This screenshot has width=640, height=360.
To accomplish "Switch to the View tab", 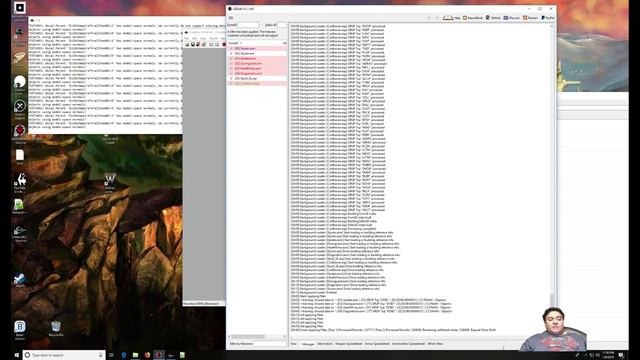I will (293, 344).
